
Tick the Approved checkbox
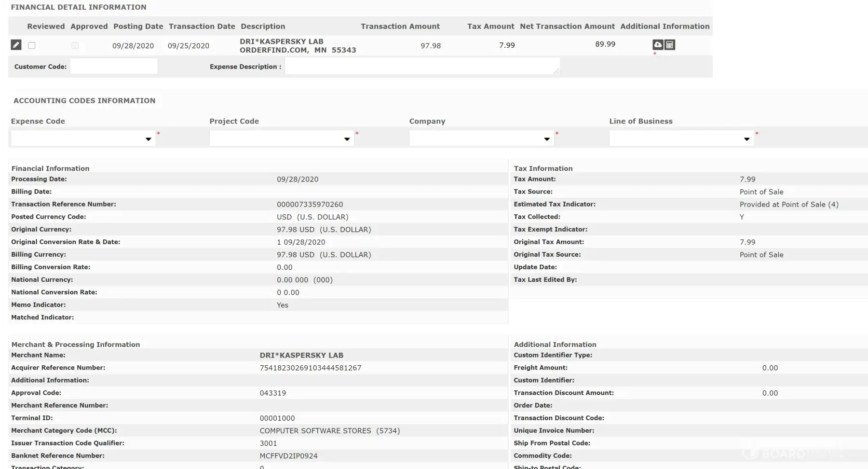75,45
